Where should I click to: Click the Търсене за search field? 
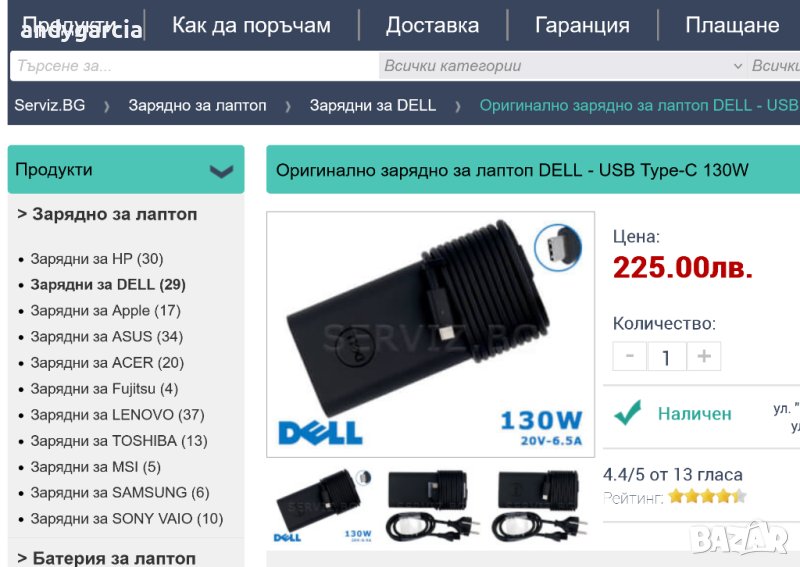click(194, 66)
